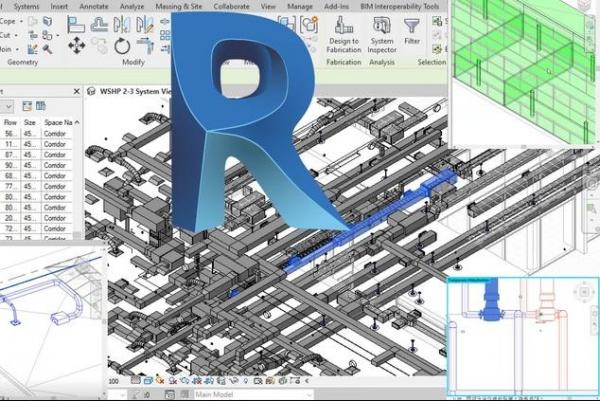Click the Row column header
The image size is (600, 401).
9,122
